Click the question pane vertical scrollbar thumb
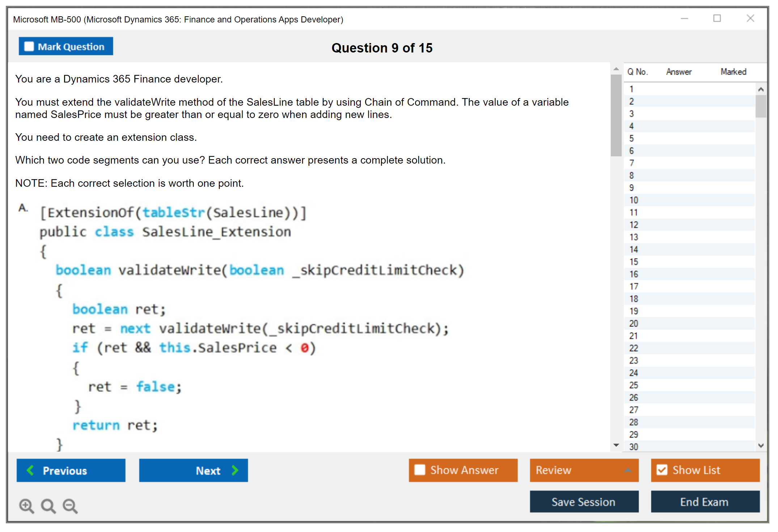This screenshot has height=532, width=778. tap(616, 115)
